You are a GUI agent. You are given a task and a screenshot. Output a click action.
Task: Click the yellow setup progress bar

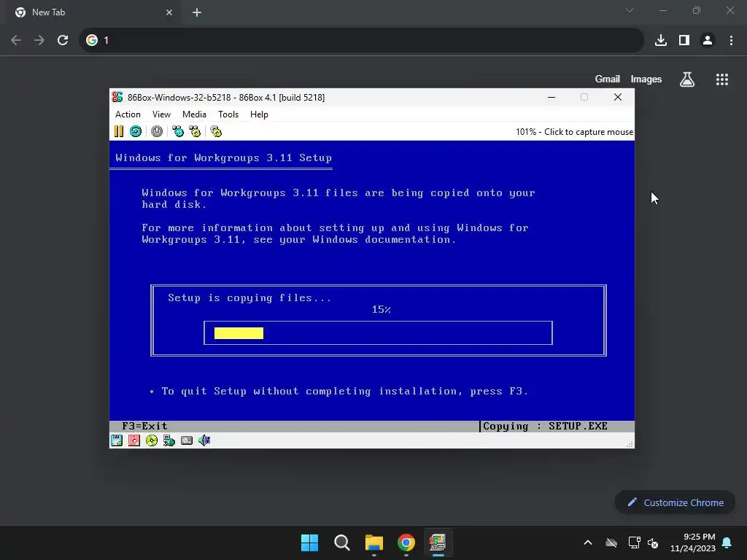(239, 332)
